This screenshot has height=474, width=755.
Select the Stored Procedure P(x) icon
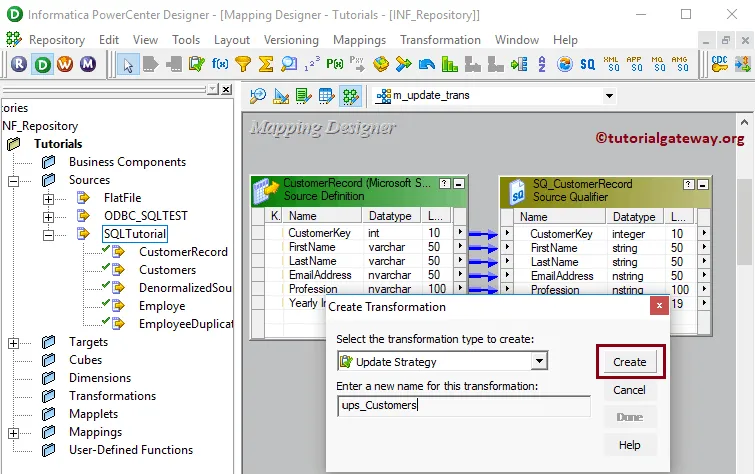coord(335,64)
